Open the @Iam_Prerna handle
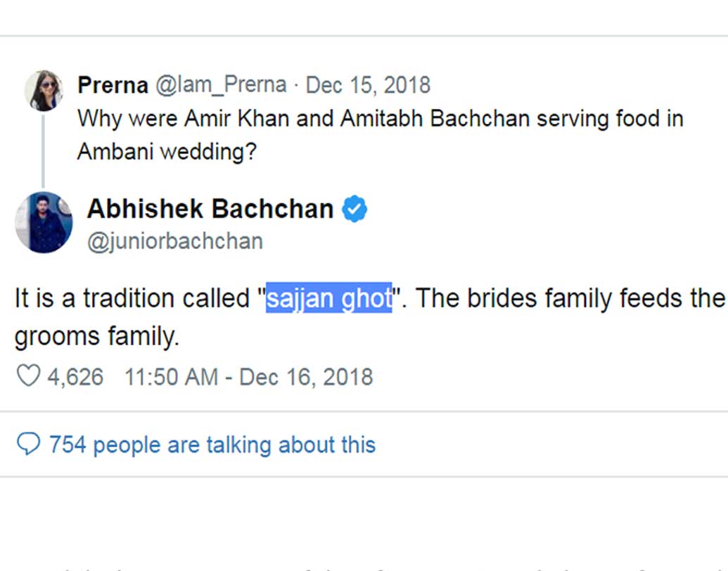Viewport: 728px width, 571px height. 220,85
